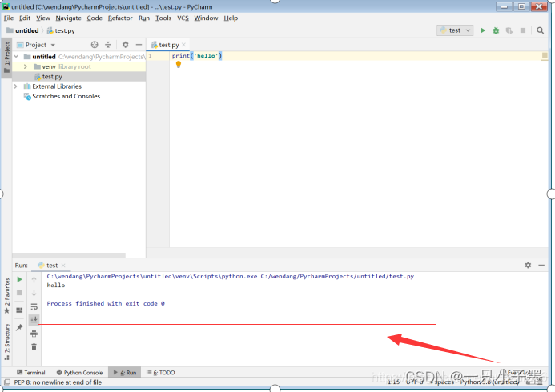The image size is (555, 392).
Task: Click the Python 3.8 interpreter status widget
Action: tap(489, 382)
